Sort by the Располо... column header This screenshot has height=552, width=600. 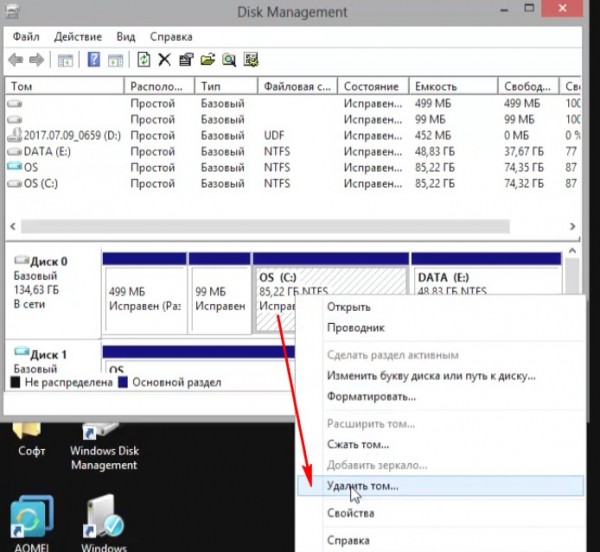[x=160, y=86]
